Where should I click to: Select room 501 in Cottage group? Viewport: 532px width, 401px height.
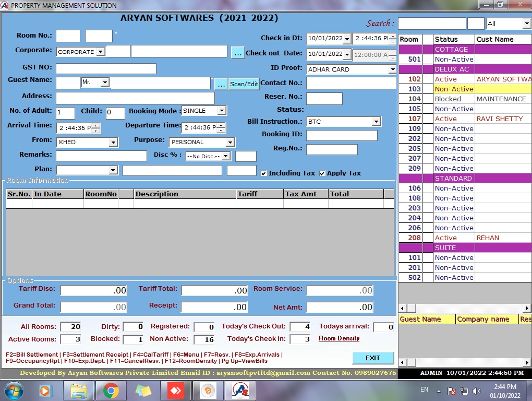(x=465, y=59)
